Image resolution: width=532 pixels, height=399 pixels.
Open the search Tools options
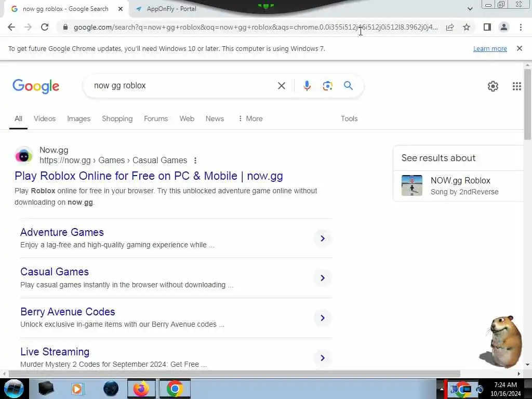click(x=349, y=119)
